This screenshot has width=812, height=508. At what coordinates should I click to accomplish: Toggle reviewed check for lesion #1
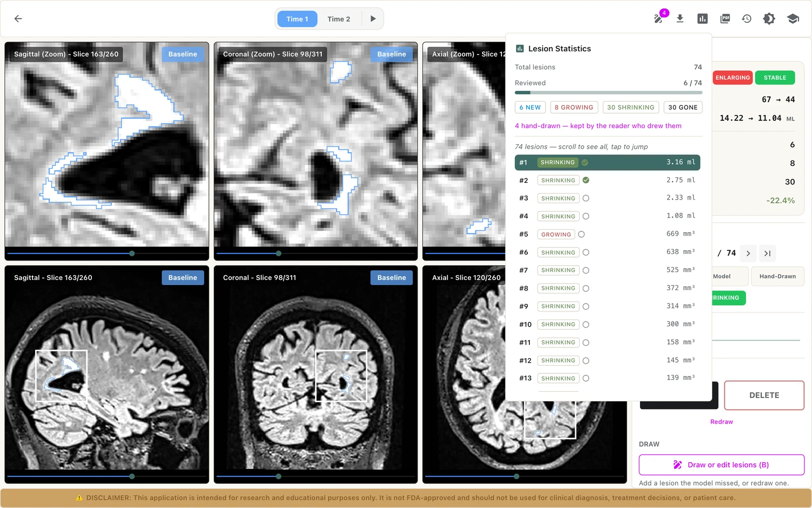(x=585, y=163)
